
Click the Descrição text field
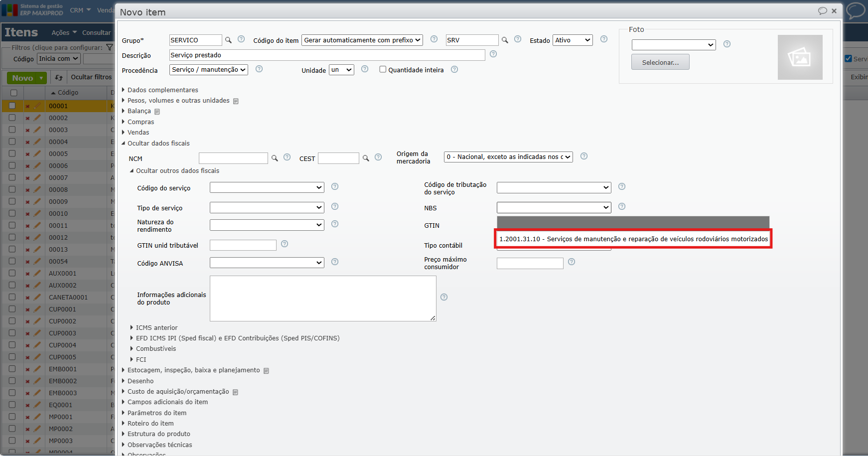[x=327, y=55]
